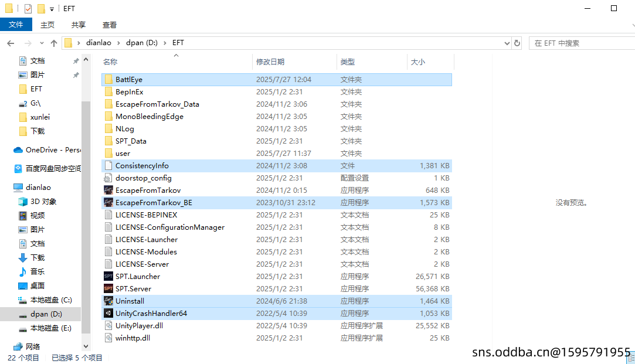The height and width of the screenshot is (364, 635).
Task: Select the EscapeFromTarkov application icon
Action: (x=108, y=190)
